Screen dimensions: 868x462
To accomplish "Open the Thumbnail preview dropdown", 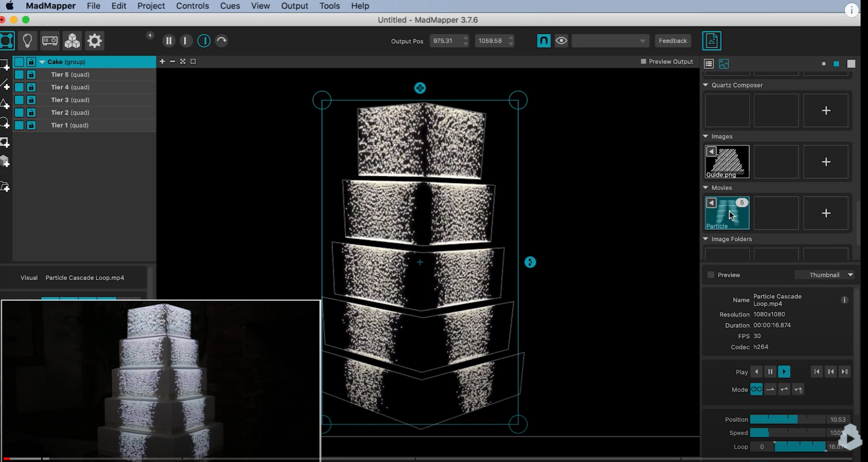I will coord(825,275).
